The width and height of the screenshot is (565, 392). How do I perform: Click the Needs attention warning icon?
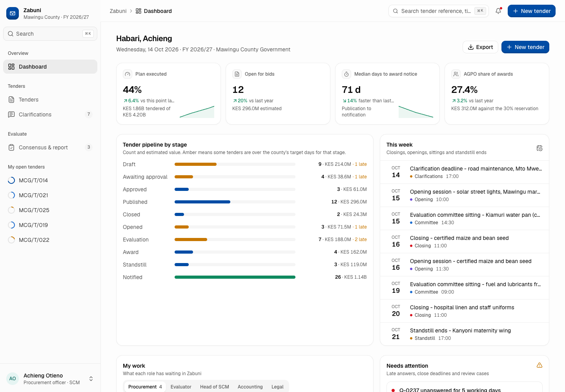pyautogui.click(x=539, y=365)
